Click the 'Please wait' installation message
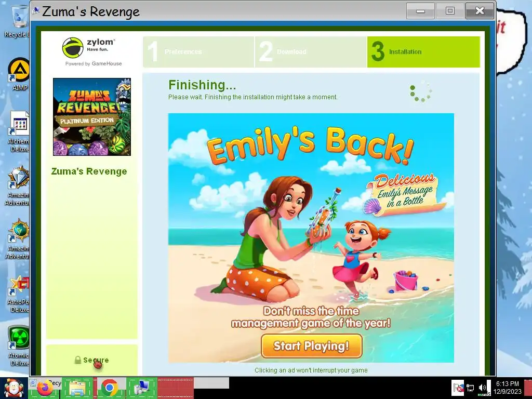 pos(253,97)
